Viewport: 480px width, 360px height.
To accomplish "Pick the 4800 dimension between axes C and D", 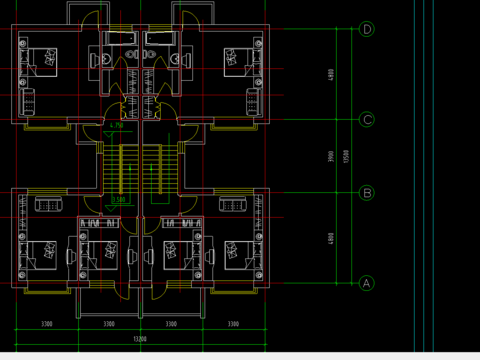I will pyautogui.click(x=331, y=74).
